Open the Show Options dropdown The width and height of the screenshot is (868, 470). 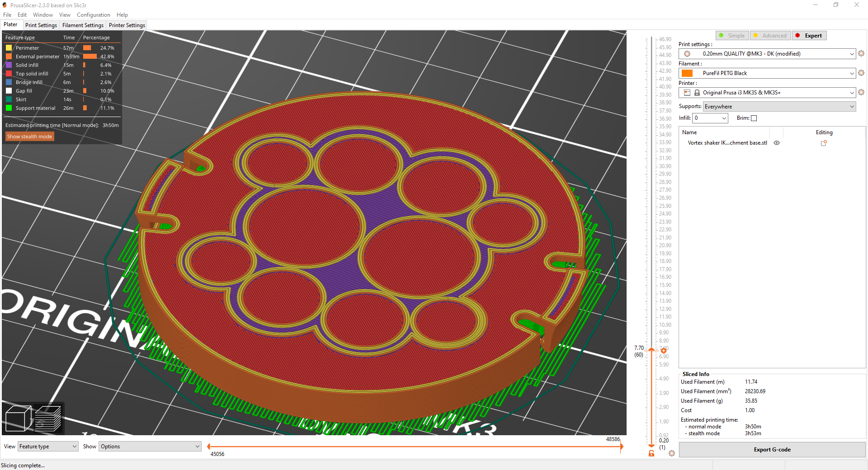pos(150,446)
